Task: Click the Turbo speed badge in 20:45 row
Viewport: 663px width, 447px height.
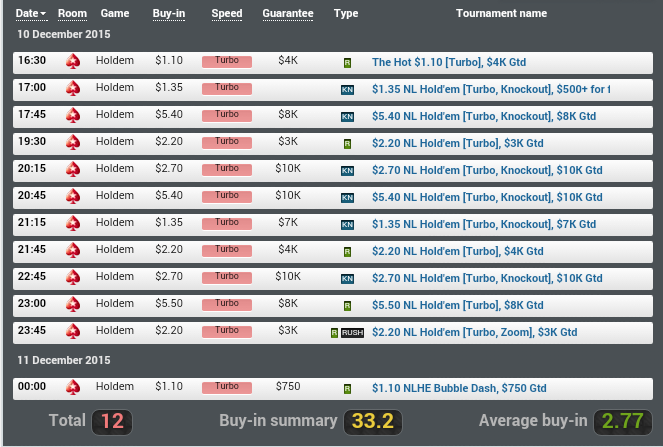Action: click(x=227, y=197)
